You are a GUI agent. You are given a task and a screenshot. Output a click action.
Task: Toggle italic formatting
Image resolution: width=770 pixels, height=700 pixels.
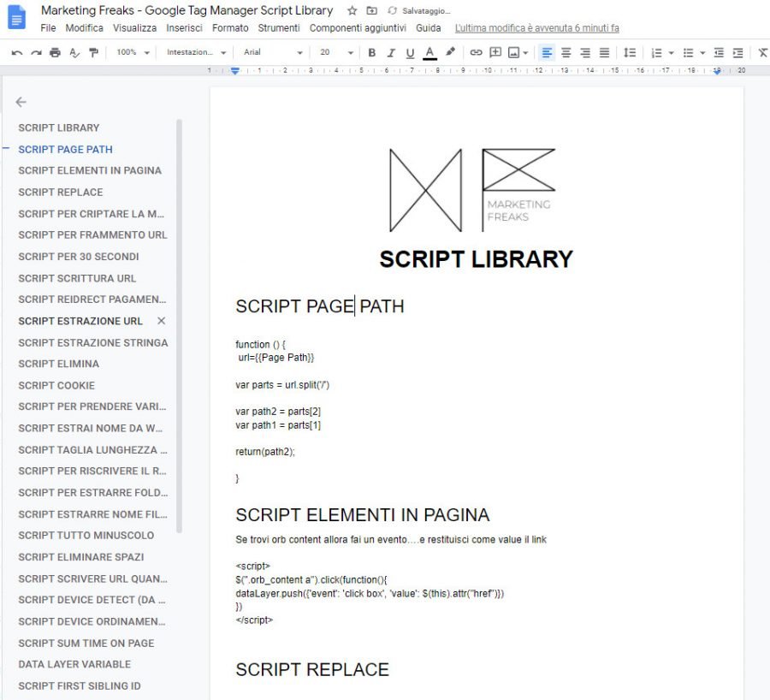point(391,52)
